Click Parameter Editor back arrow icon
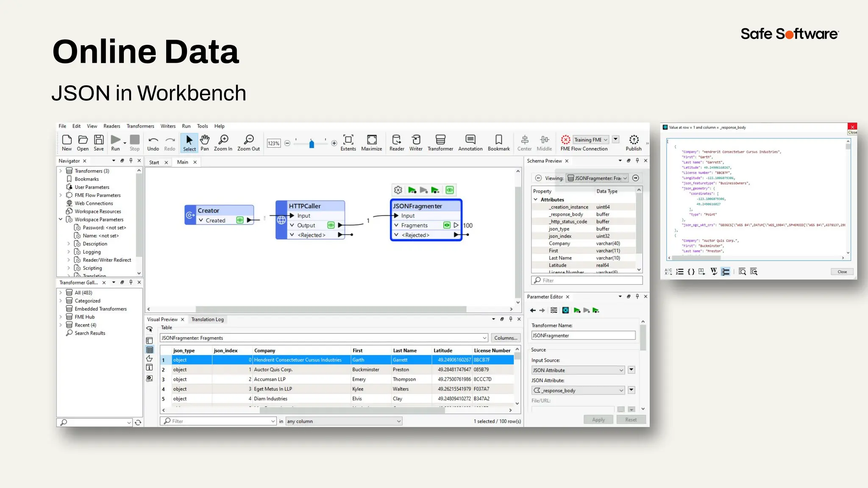 (x=533, y=311)
